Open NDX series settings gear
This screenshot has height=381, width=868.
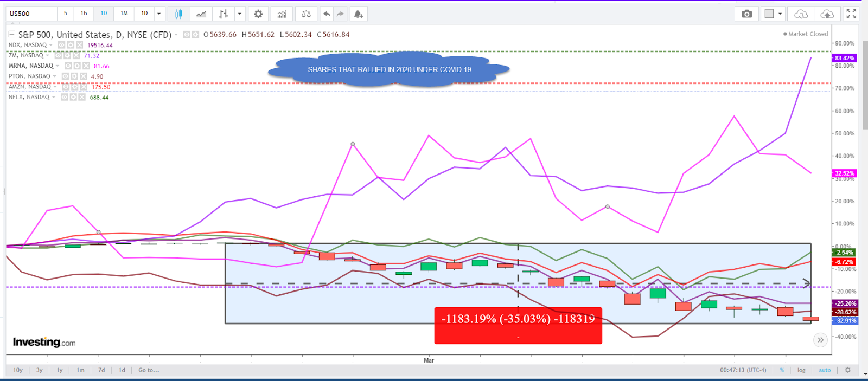point(71,45)
